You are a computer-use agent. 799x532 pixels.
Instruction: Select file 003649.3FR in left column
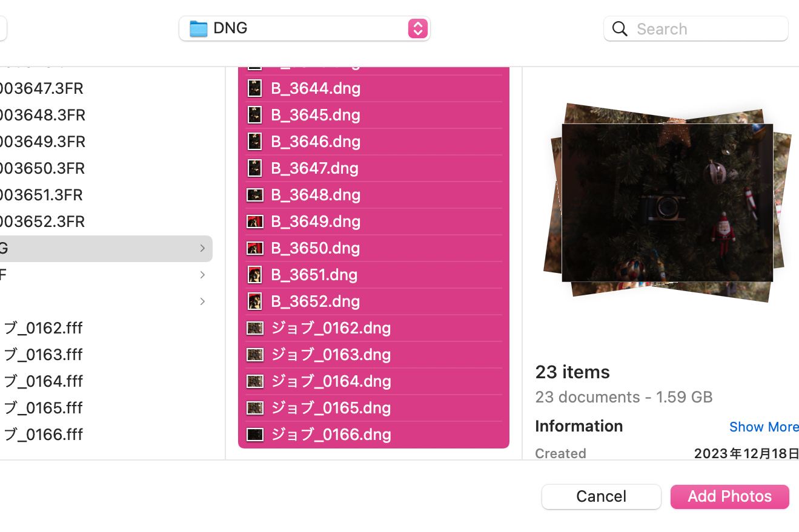pos(42,142)
